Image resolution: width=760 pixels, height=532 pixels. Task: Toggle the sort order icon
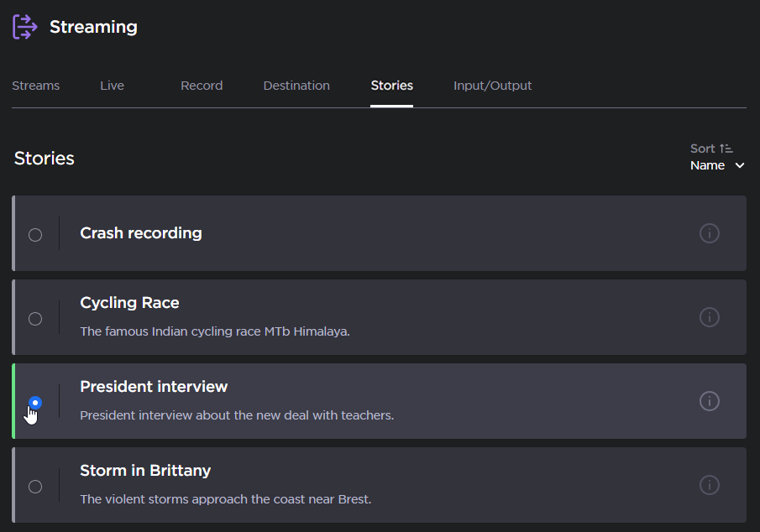click(726, 149)
